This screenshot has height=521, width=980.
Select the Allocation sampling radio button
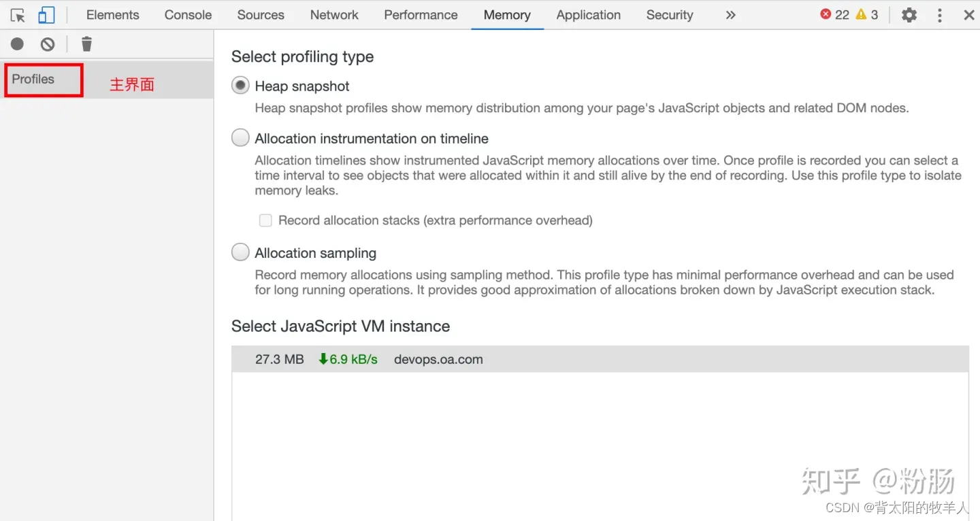[x=240, y=252]
